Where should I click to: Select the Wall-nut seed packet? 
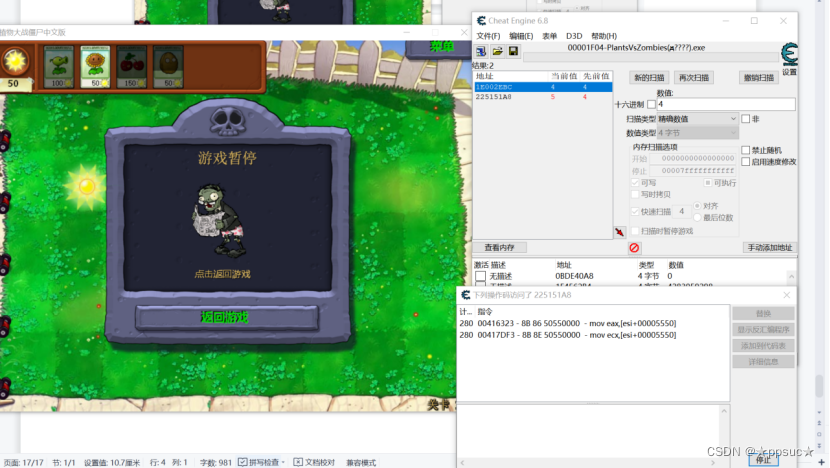coord(168,67)
